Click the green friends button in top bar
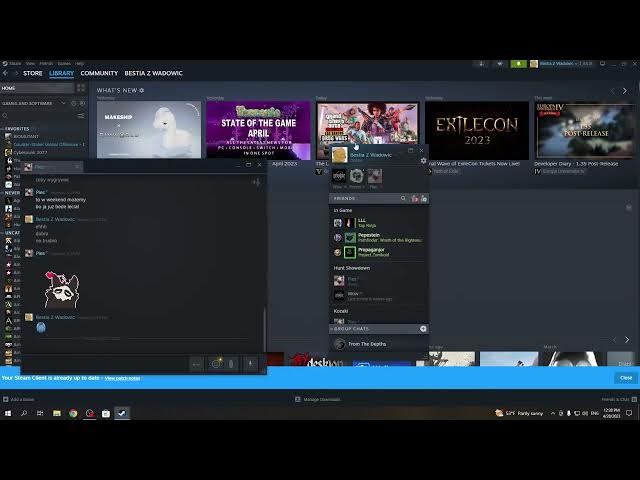 (x=518, y=64)
